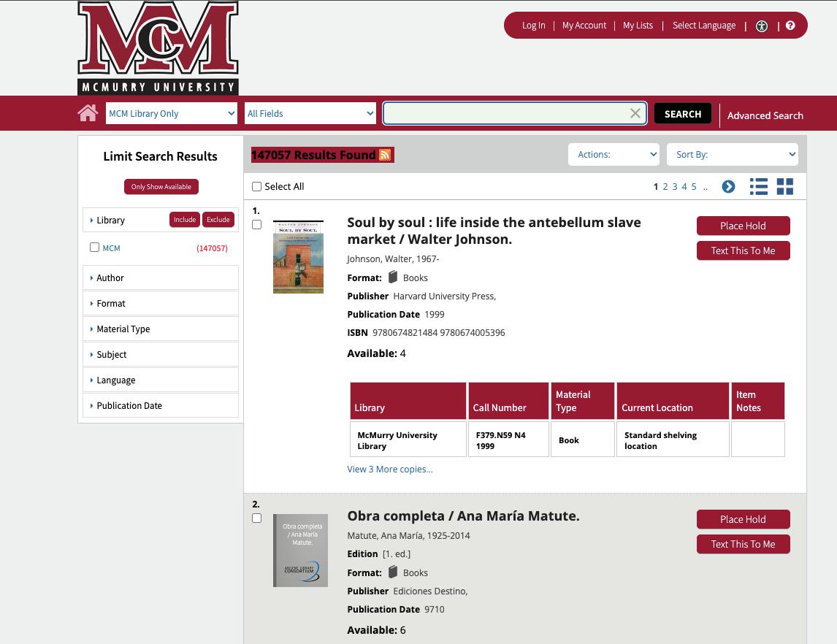
Task: Open the All Fields dropdown
Action: click(x=310, y=113)
